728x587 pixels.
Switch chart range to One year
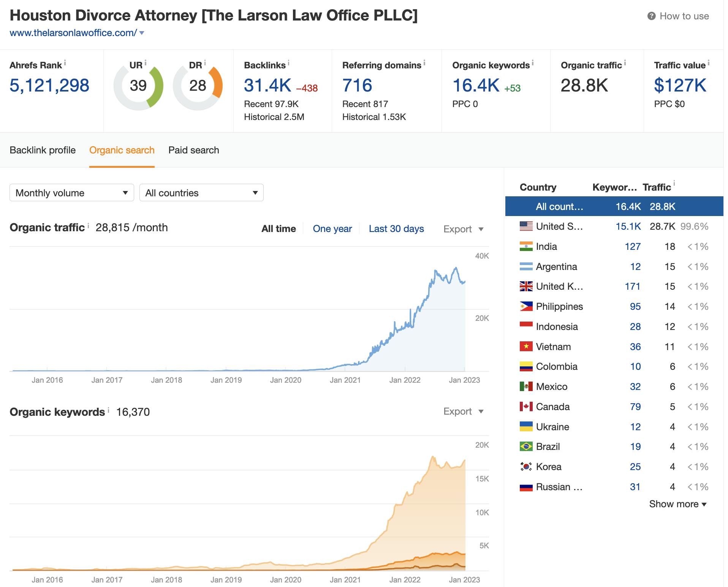coord(332,229)
